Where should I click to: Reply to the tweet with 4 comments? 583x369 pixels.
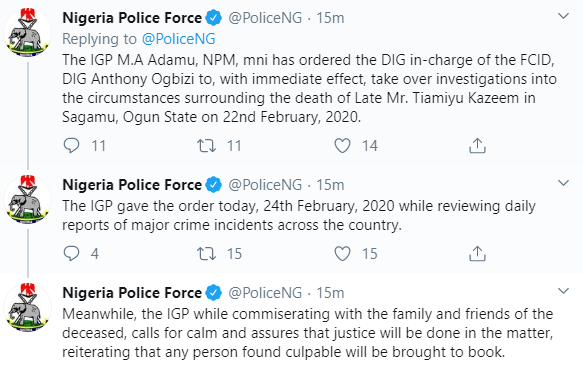71,253
